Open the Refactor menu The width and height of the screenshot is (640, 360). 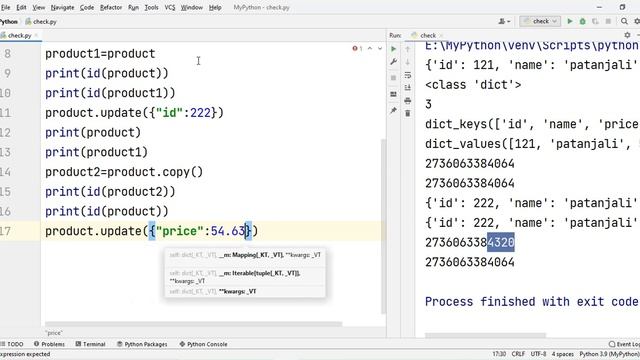[x=111, y=7]
